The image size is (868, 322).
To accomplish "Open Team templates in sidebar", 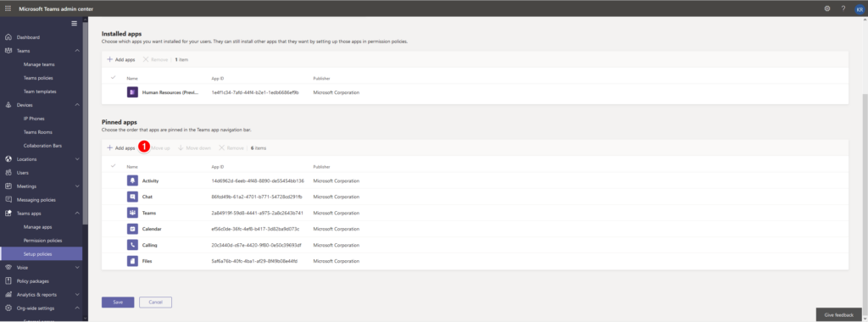I will coord(40,92).
